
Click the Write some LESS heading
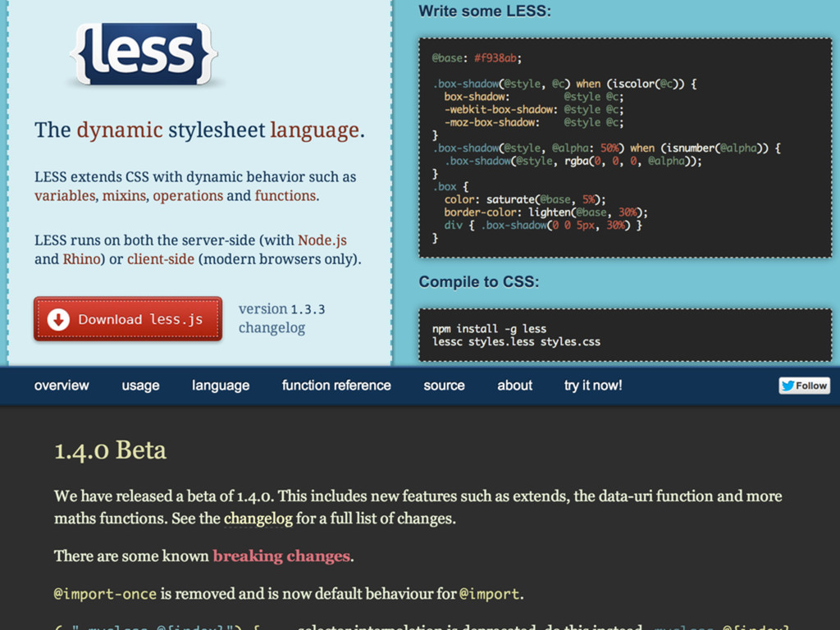[485, 11]
